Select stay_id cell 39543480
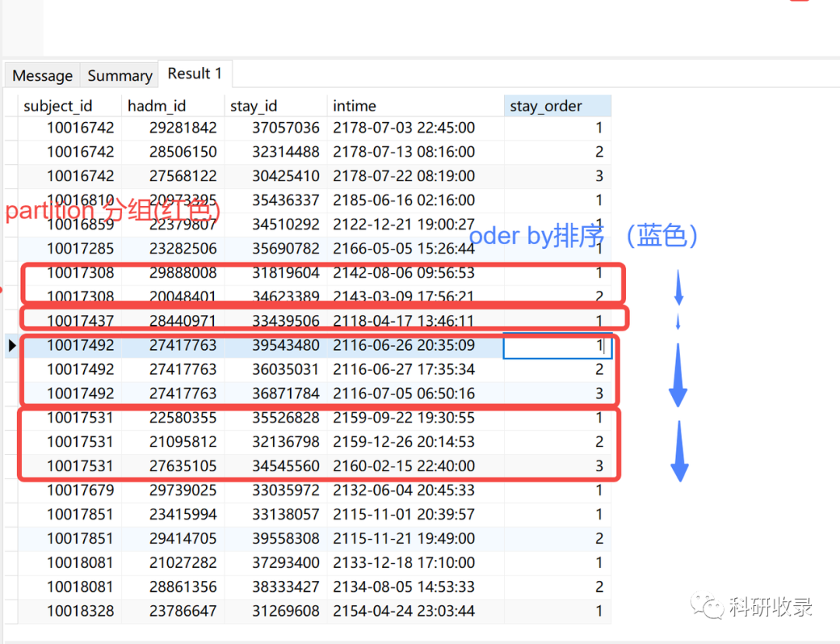The image size is (840, 644). click(275, 345)
